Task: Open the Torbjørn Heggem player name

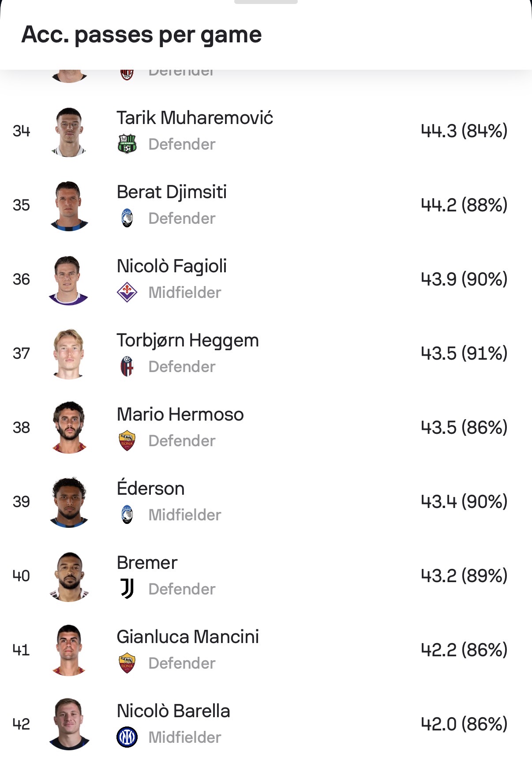Action: click(x=188, y=340)
